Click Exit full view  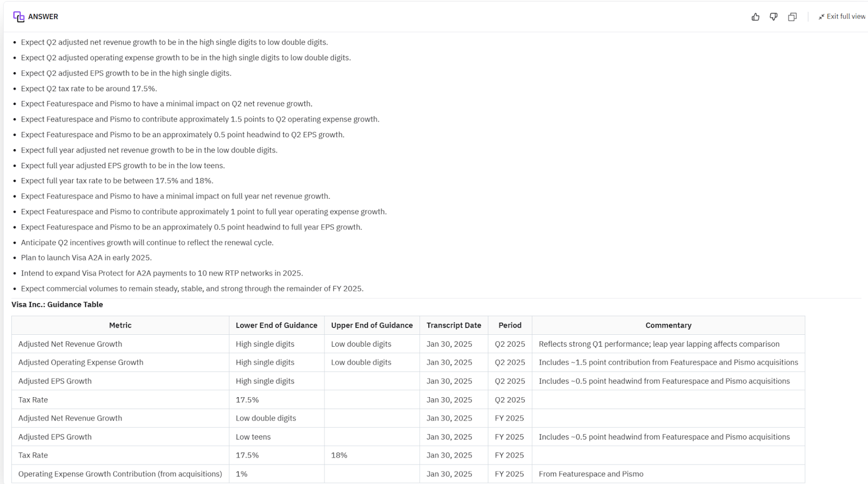pyautogui.click(x=842, y=17)
